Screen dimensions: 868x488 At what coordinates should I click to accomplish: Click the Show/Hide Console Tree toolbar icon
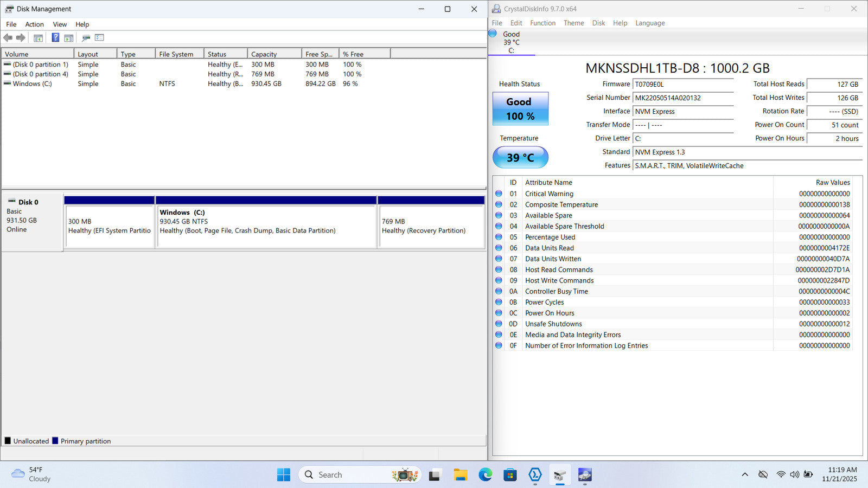(x=38, y=38)
